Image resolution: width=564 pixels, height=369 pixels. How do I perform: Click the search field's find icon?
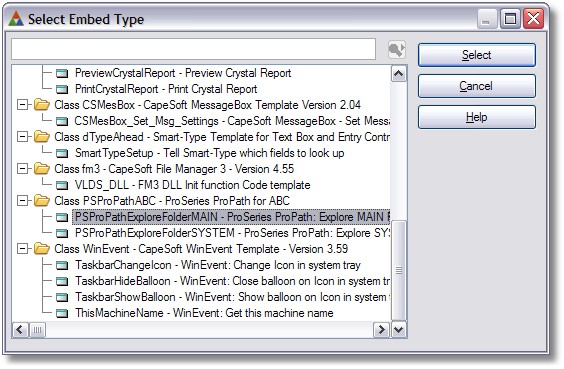397,50
